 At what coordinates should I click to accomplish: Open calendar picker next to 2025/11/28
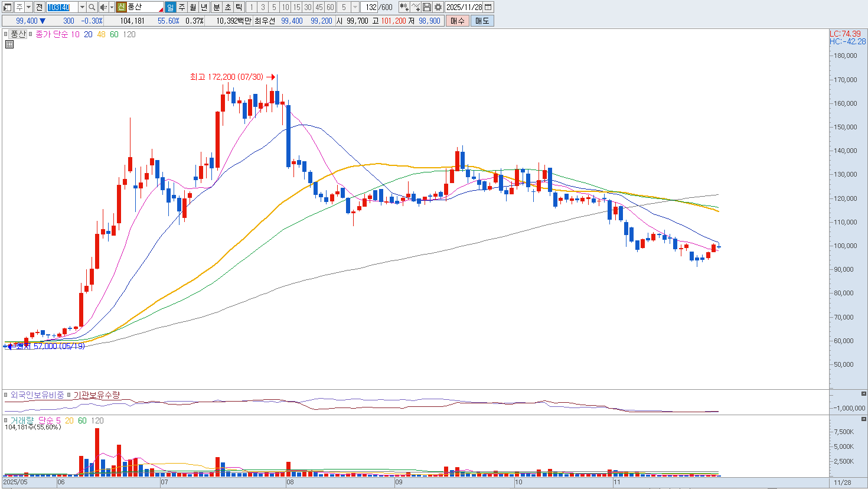488,7
